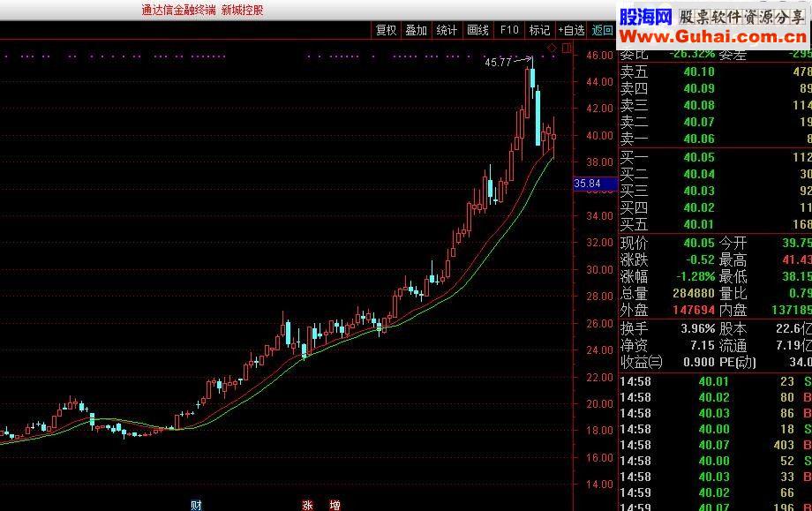The height and width of the screenshot is (511, 812).
Task: Select the 买二 40.04 bid row
Action: (716, 174)
